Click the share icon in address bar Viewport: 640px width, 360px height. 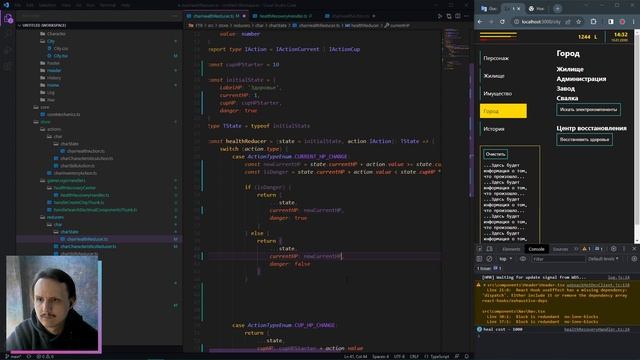pyautogui.click(x=568, y=22)
